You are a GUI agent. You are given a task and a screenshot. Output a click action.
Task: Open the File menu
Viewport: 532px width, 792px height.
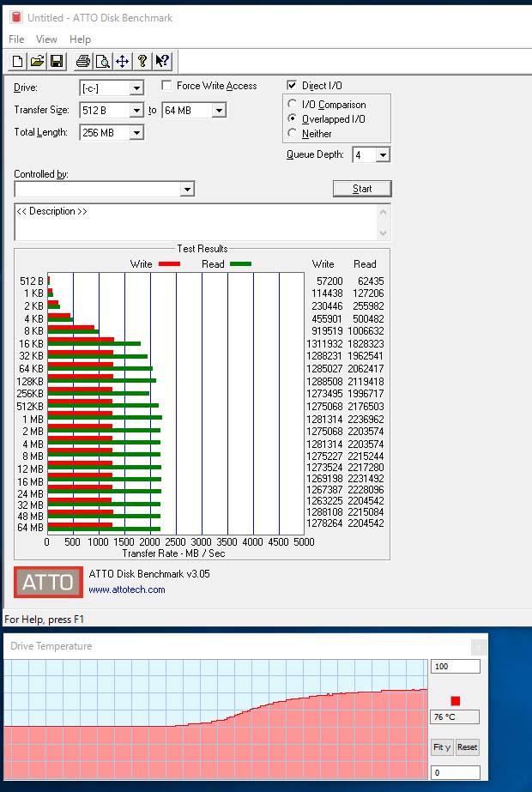[16, 39]
